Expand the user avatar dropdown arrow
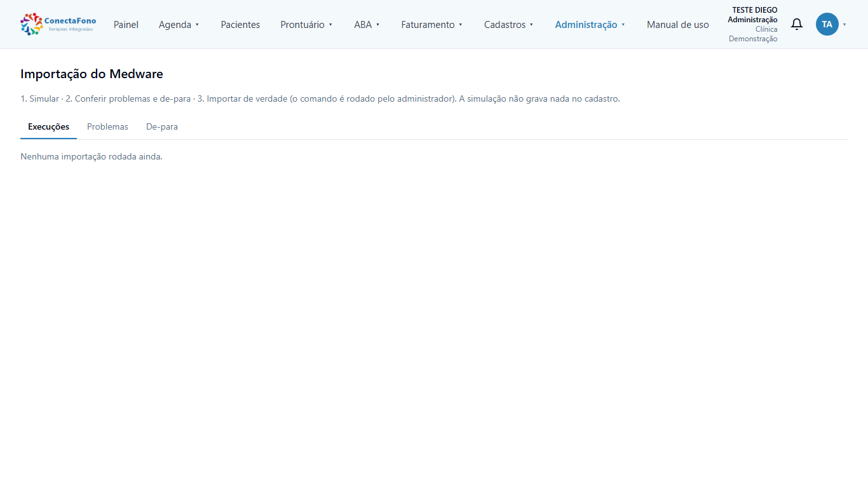 tap(844, 25)
